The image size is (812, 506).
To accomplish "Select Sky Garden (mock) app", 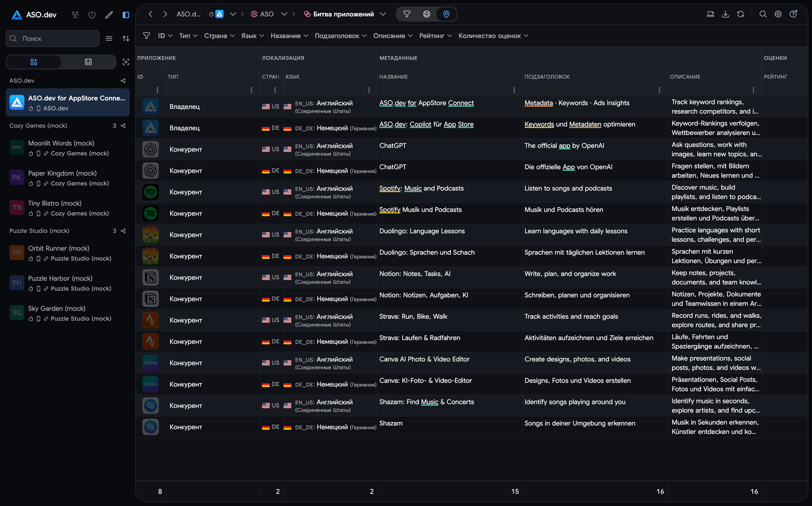I will click(x=68, y=313).
